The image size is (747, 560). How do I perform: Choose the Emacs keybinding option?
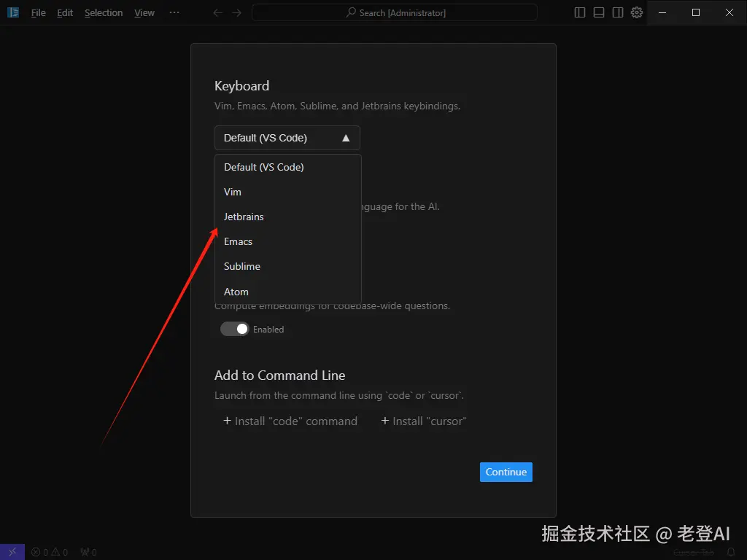pyautogui.click(x=287, y=241)
